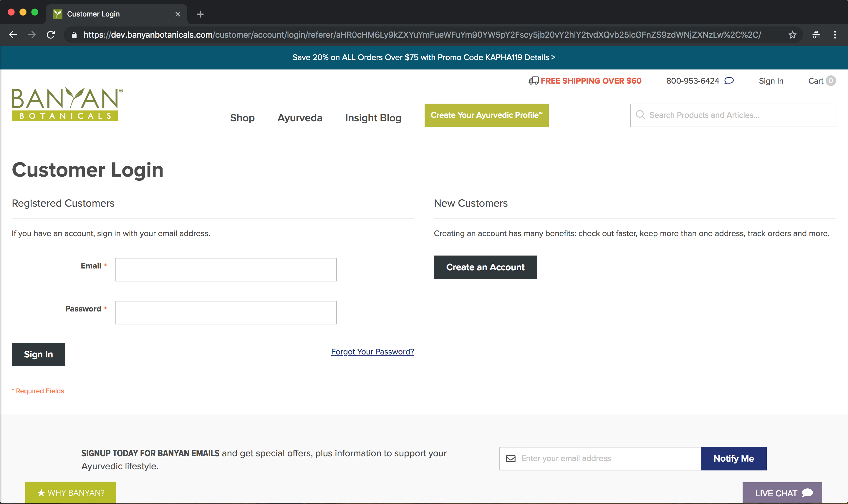848x504 pixels.
Task: Click the New Customers heading
Action: pos(471,203)
